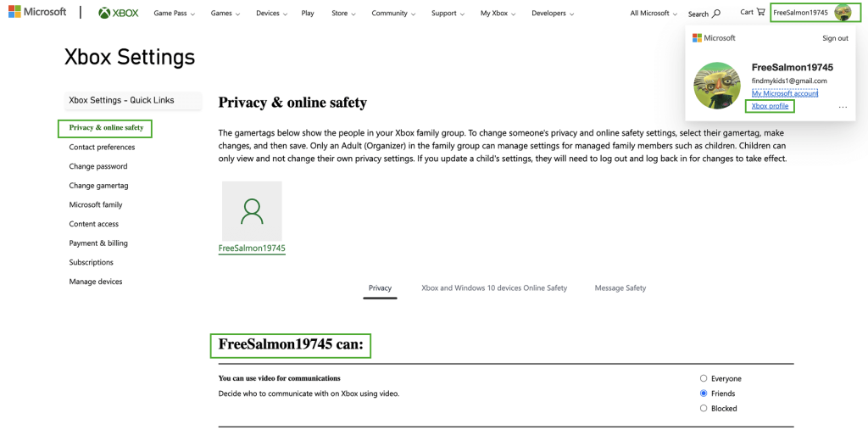Click the three-dot more options icon
Viewport: 868px width, 430px height.
pos(843,108)
